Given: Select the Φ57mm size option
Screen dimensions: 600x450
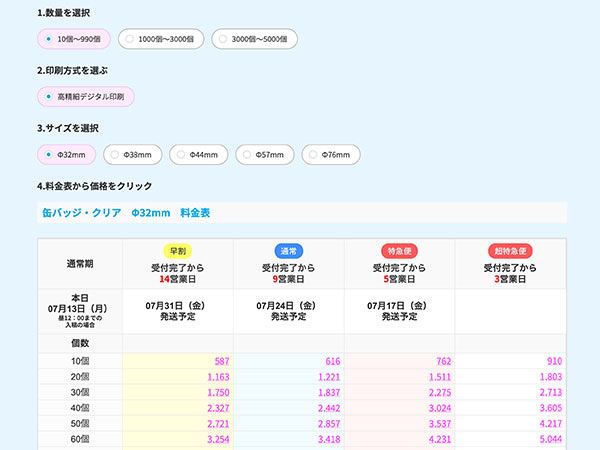Looking at the screenshot, I should 265,155.
